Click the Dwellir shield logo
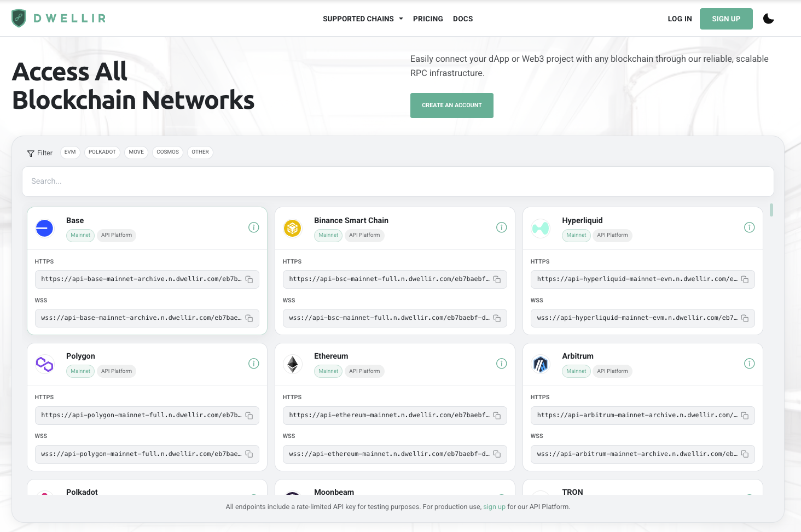Image resolution: width=801 pixels, height=532 pixels. coord(19,19)
